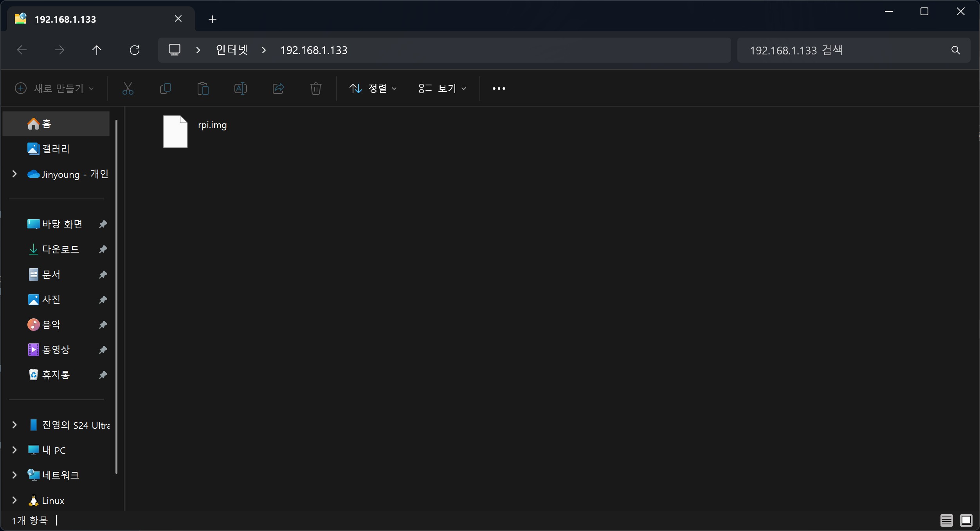
Task: Add a new tab with plus button
Action: click(x=213, y=19)
